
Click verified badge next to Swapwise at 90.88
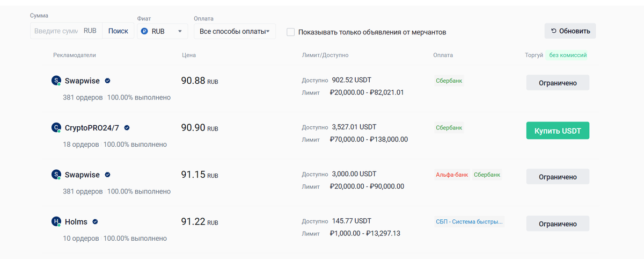pyautogui.click(x=107, y=81)
